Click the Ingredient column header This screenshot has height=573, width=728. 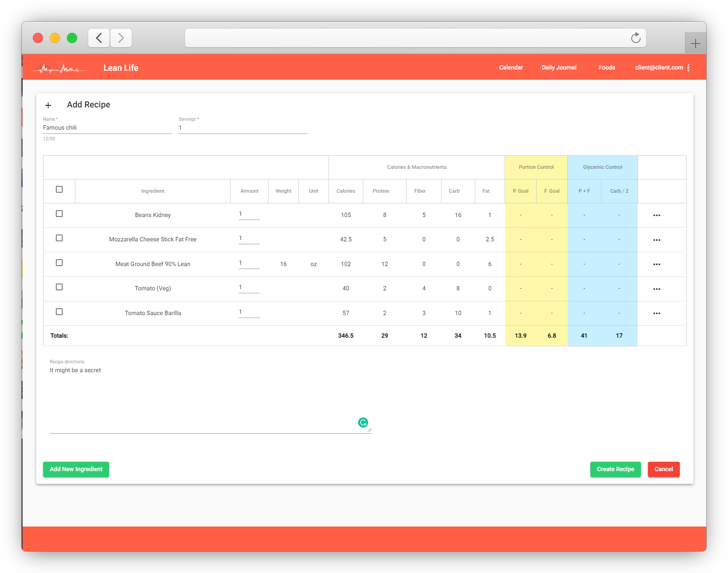click(153, 191)
